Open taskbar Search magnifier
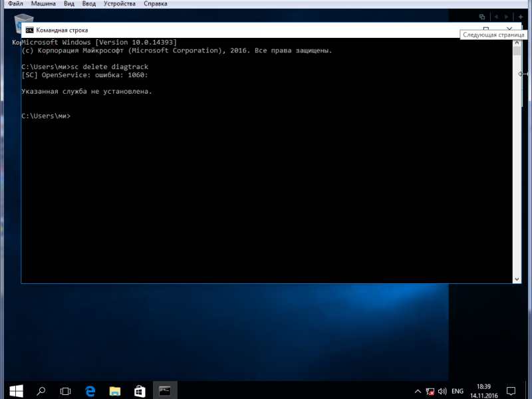This screenshot has height=399, width=532. 41,391
